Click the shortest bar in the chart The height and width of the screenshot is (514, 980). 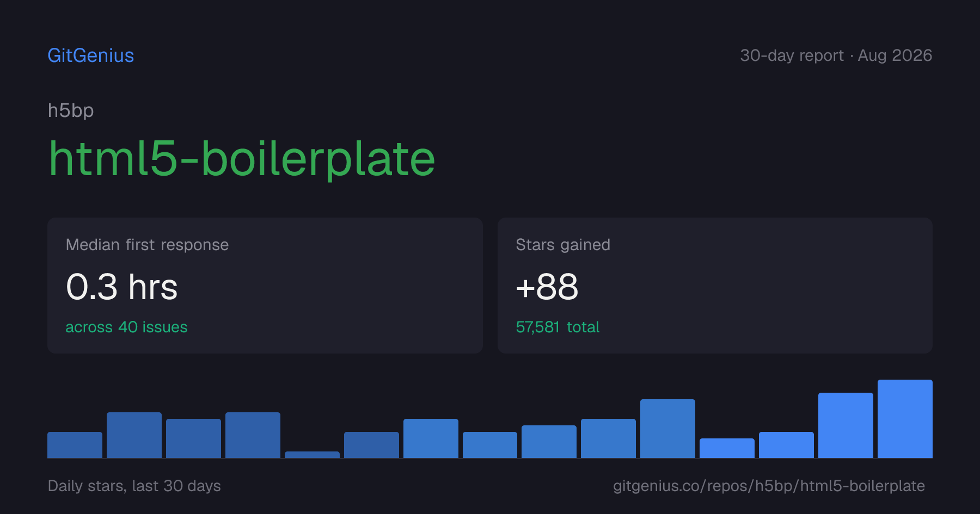tap(312, 455)
